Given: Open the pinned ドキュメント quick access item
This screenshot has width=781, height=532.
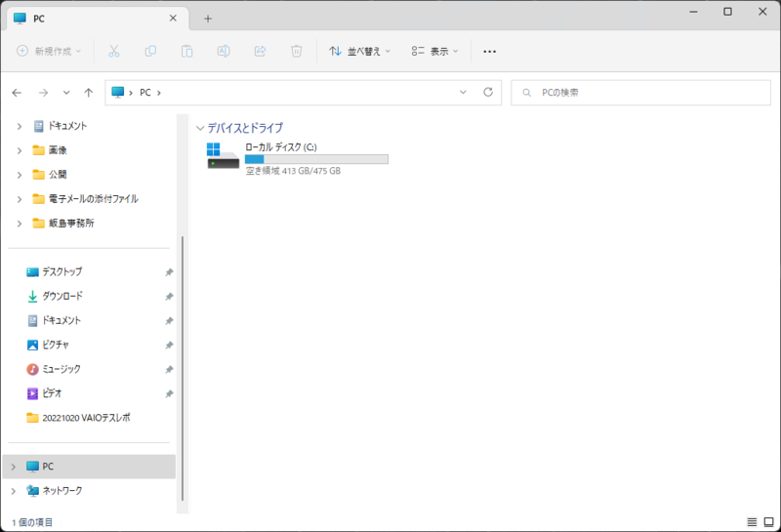Looking at the screenshot, I should (x=54, y=321).
